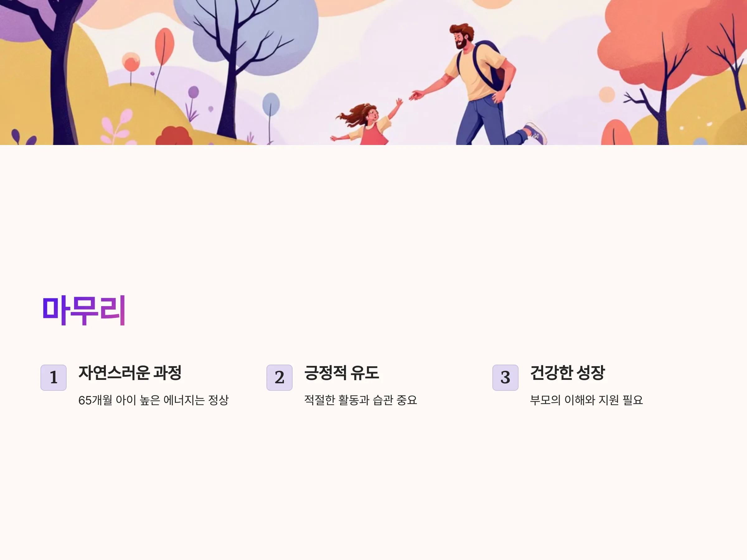
Task: Click the number 2 badge
Action: pyautogui.click(x=279, y=377)
